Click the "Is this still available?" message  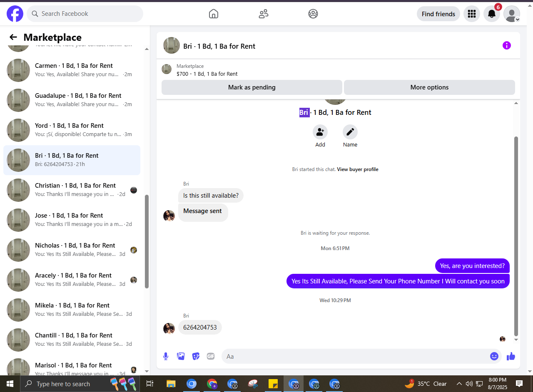click(x=211, y=196)
